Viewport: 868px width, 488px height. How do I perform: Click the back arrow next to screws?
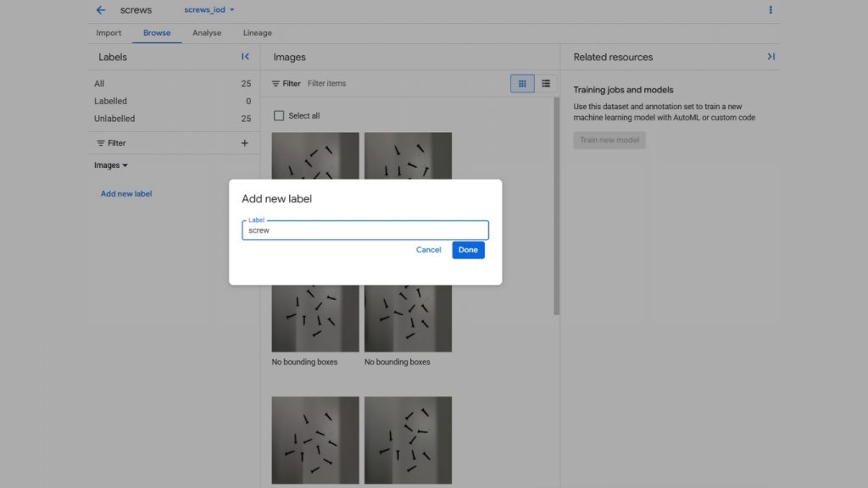(x=101, y=10)
